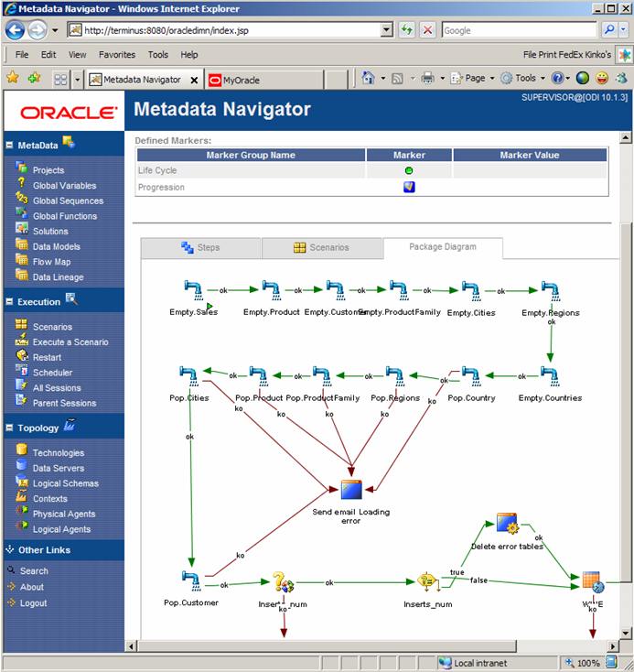Collapse the MetaData section

pyautogui.click(x=9, y=146)
